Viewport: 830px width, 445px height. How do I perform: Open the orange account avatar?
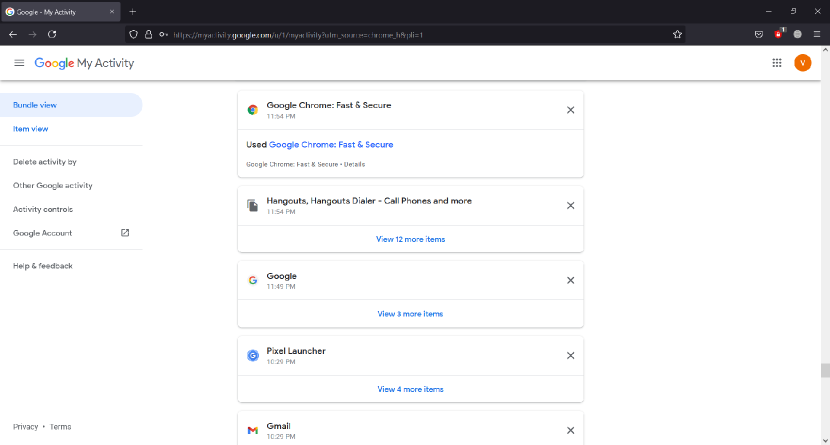(x=802, y=63)
